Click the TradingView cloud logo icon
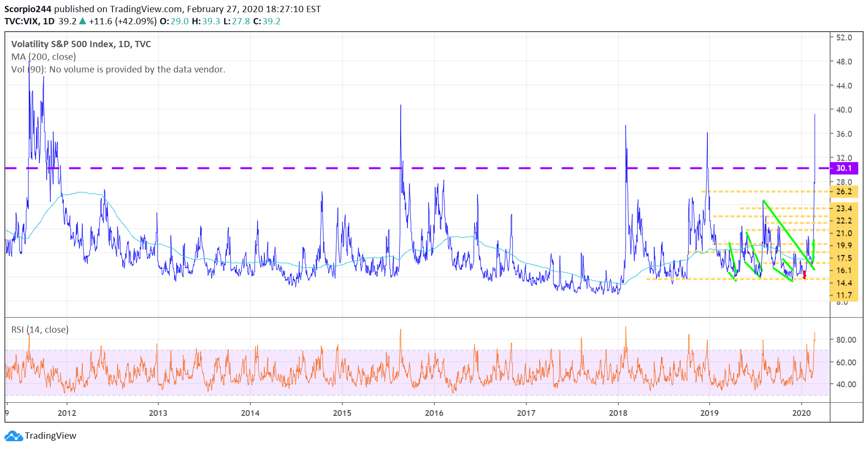The width and height of the screenshot is (868, 449). tap(14, 436)
